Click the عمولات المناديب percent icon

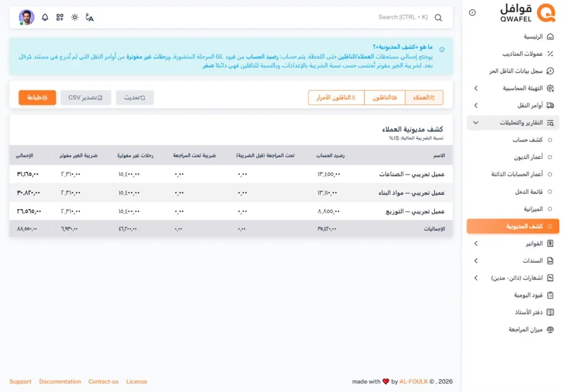pos(550,54)
